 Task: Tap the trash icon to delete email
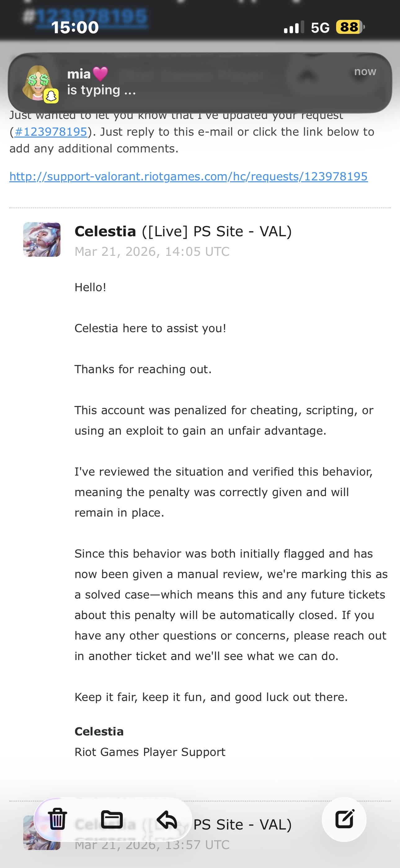[57, 819]
